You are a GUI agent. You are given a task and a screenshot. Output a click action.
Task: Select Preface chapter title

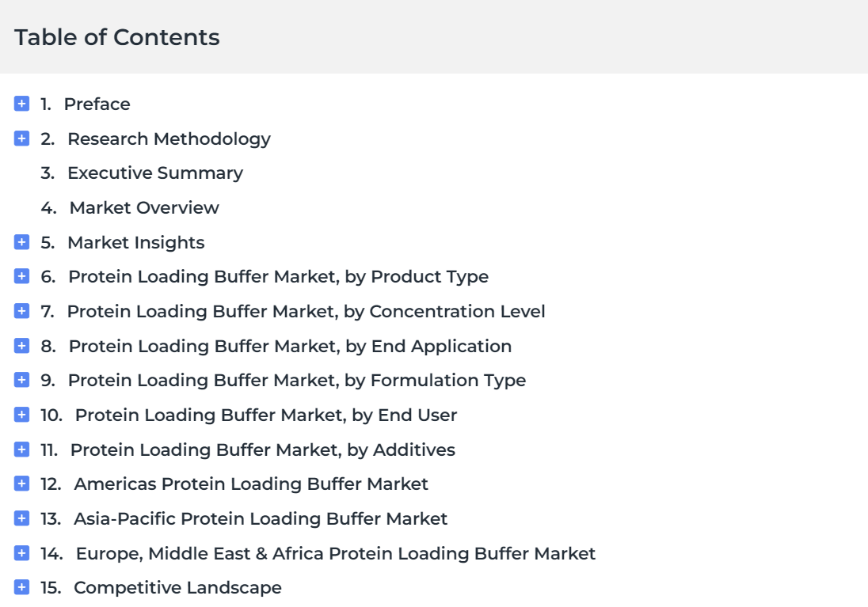tap(97, 104)
